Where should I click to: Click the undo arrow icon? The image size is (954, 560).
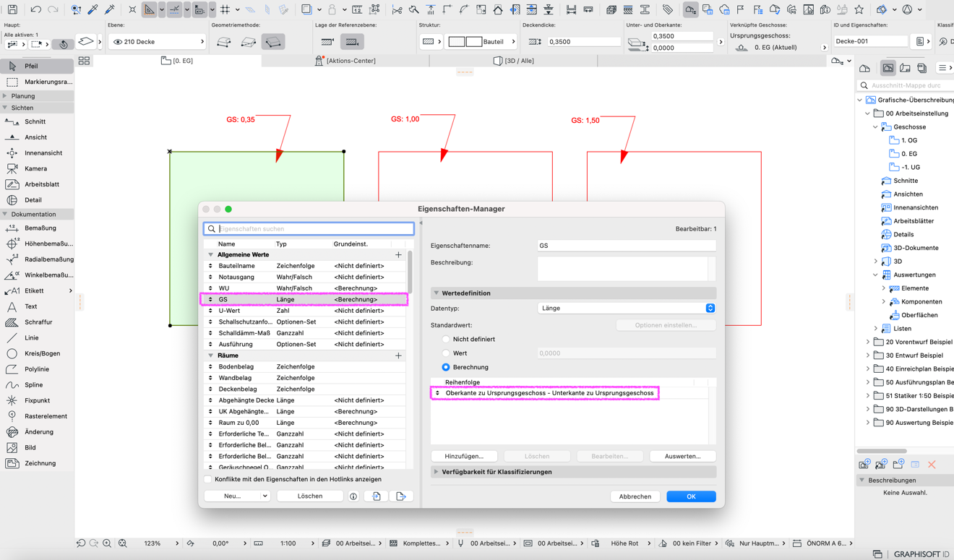pyautogui.click(x=35, y=9)
